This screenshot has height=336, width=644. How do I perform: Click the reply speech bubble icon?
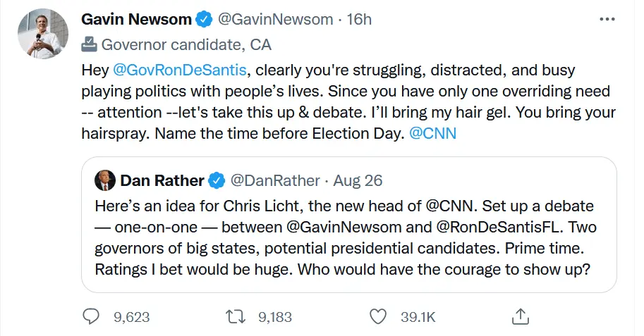tap(91, 316)
